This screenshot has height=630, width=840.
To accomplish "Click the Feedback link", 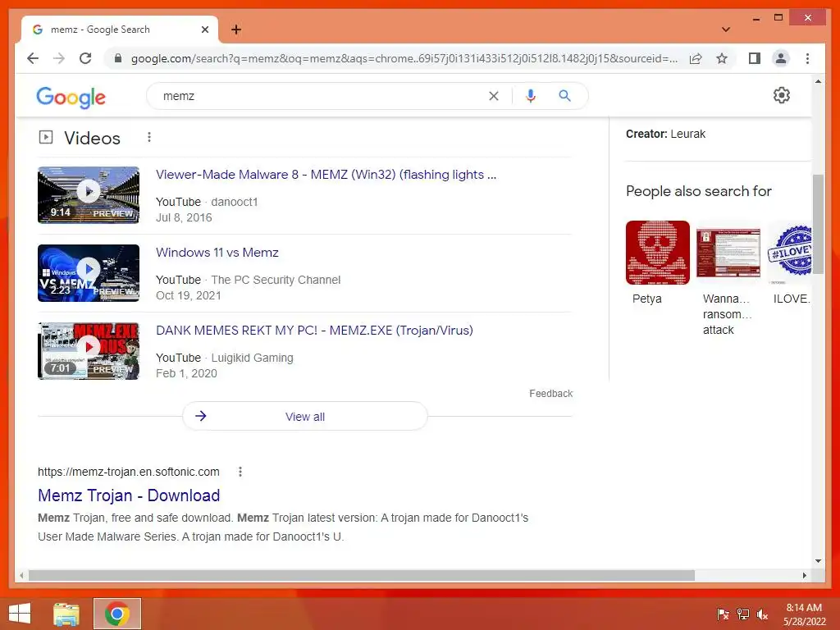I will pos(550,394).
